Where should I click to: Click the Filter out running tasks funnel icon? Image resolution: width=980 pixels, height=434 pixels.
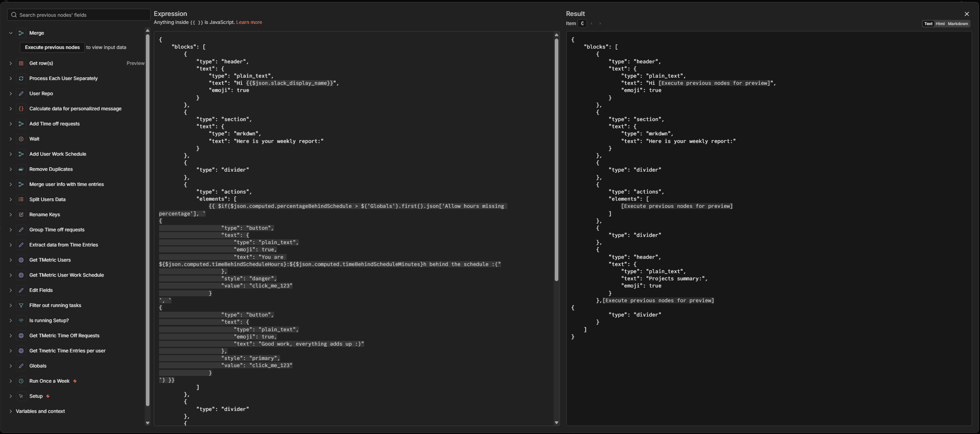point(21,305)
